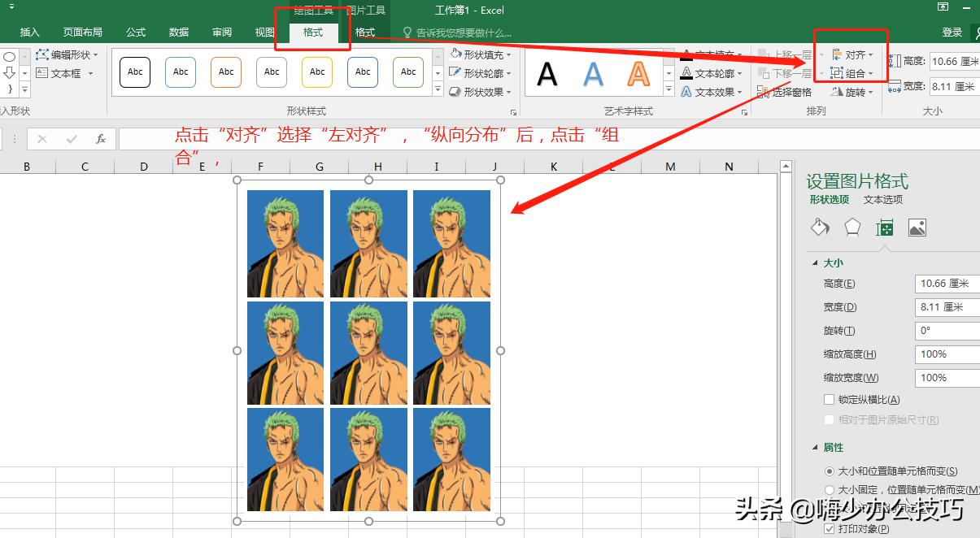Image resolution: width=980 pixels, height=538 pixels.
Task: Open the 文本框 dropdown arrow
Action: point(90,73)
